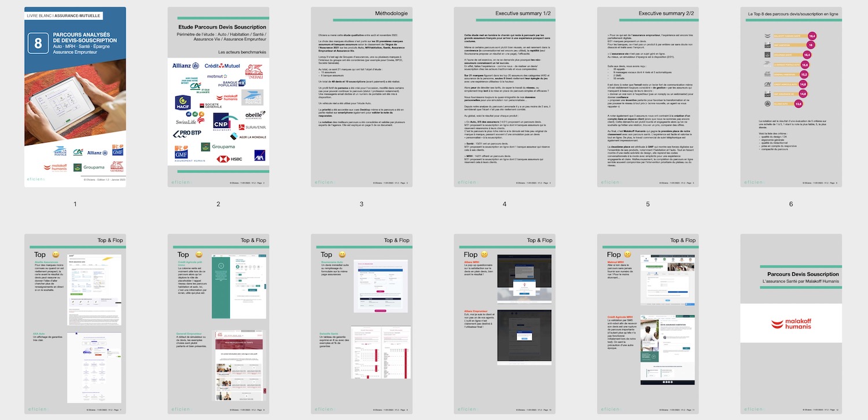Screen dimensions: 868x420
Task: Open the 'Etude Parcours Devis Souscription' logos page thumbnail
Action: [x=218, y=97]
